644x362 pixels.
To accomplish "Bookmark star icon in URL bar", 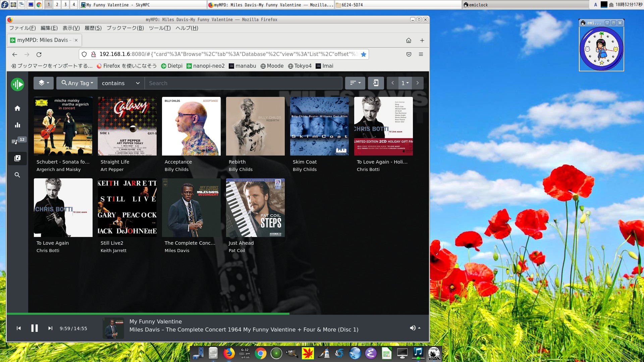I will click(x=364, y=54).
